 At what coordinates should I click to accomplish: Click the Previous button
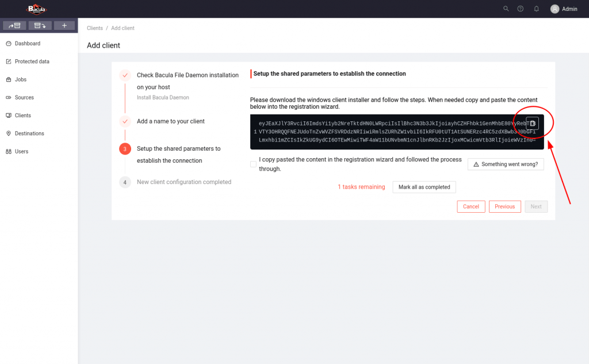tap(504, 206)
